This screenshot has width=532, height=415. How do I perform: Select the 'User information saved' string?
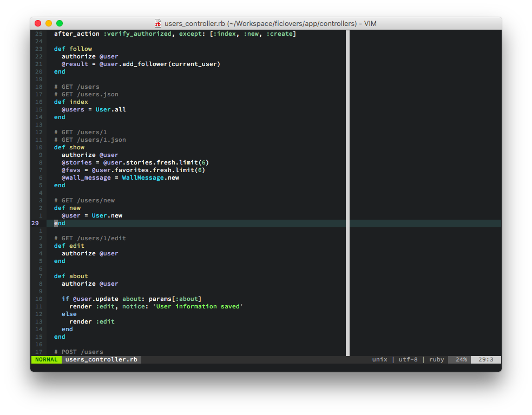(x=199, y=306)
